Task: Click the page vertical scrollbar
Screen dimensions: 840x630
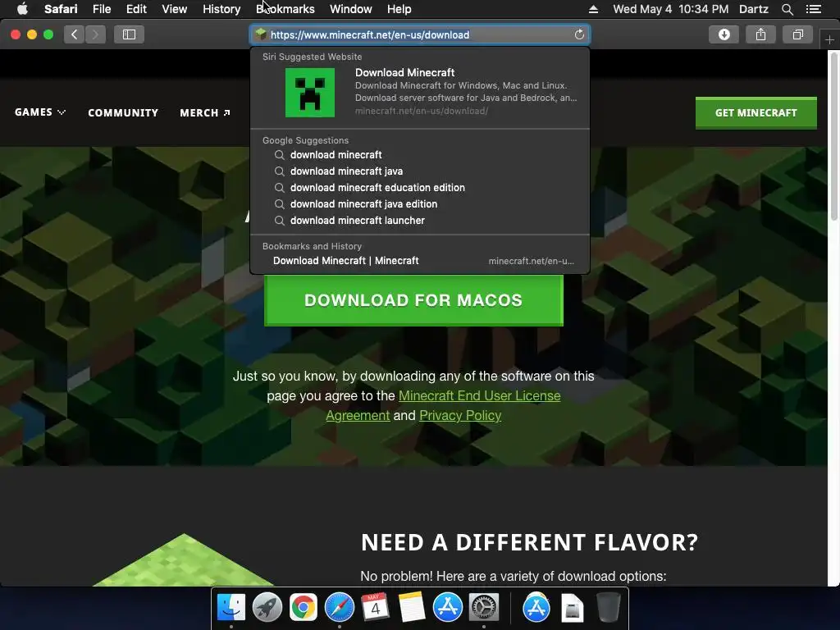Action: (x=833, y=137)
